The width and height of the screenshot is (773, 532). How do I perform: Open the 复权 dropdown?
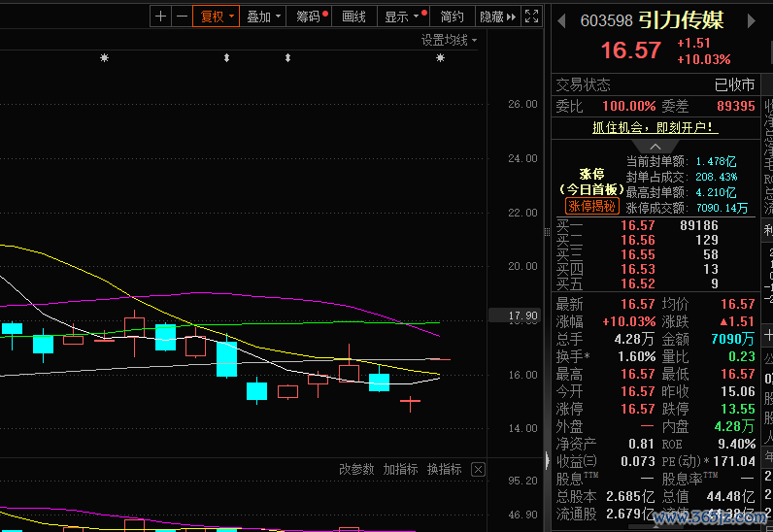(x=216, y=17)
